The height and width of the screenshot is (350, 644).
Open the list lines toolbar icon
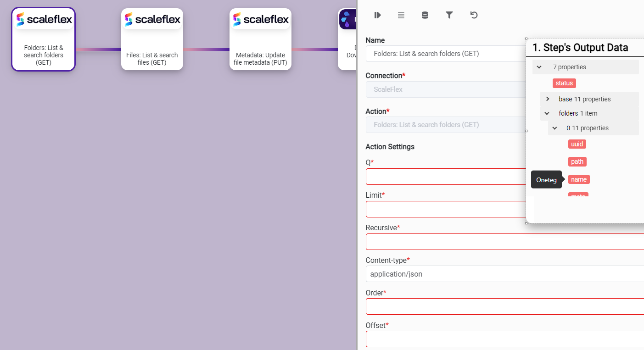(x=401, y=15)
